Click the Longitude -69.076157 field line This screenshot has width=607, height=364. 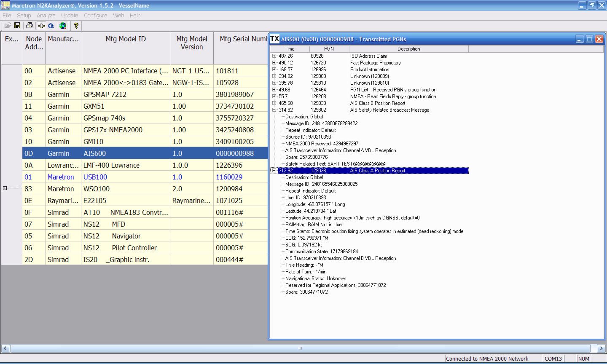(315, 204)
